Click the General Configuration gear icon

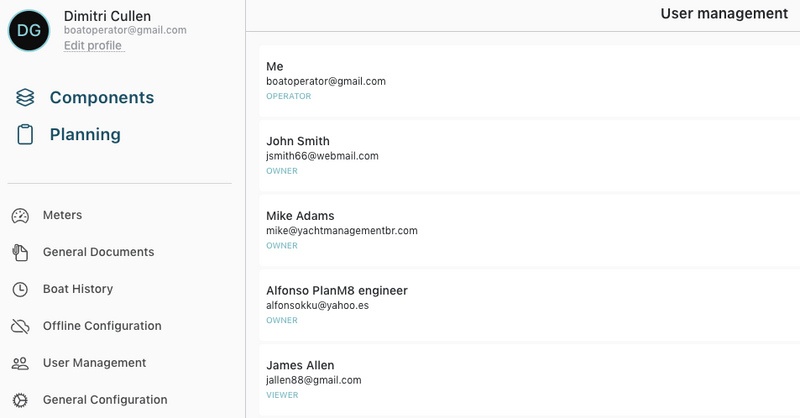(x=20, y=400)
